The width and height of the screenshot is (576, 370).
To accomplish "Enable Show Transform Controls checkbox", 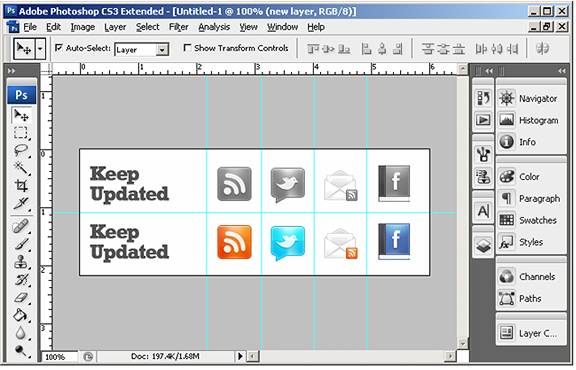I will click(x=187, y=48).
